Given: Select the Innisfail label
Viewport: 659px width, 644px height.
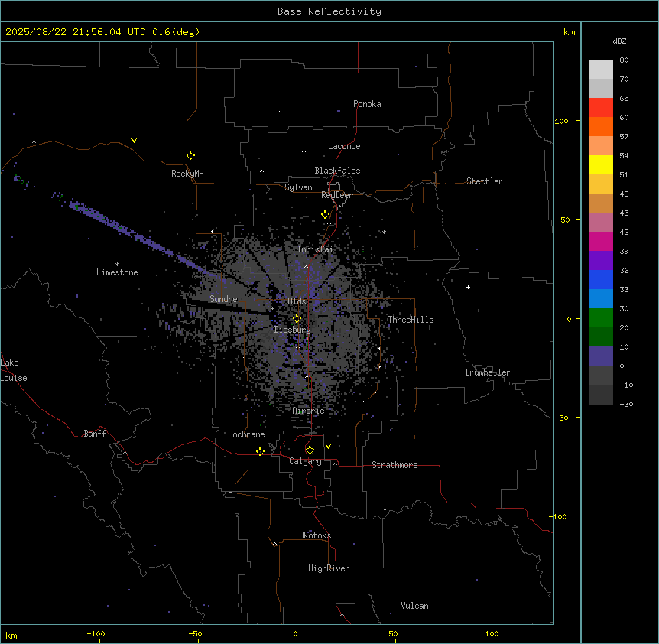Looking at the screenshot, I should [317, 249].
